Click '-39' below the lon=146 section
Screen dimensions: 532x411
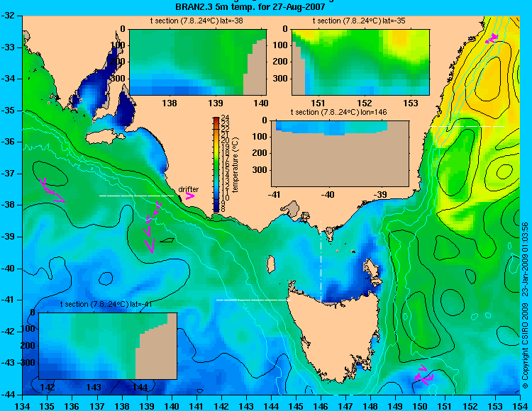pyautogui.click(x=380, y=194)
